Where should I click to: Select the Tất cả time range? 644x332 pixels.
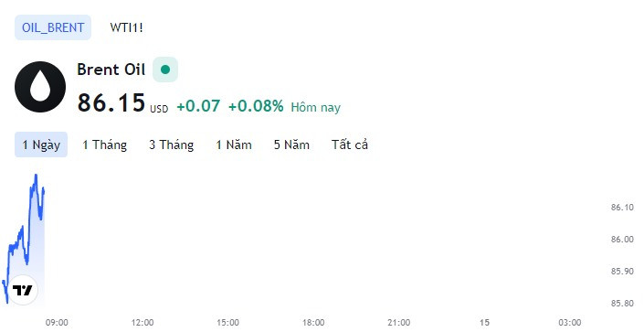pyautogui.click(x=350, y=145)
